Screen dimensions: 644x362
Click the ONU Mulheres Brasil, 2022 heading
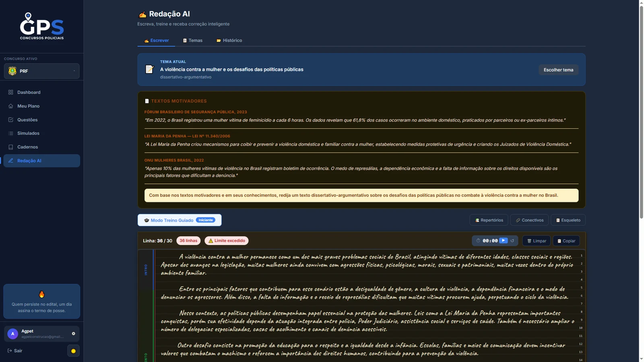[174, 160]
